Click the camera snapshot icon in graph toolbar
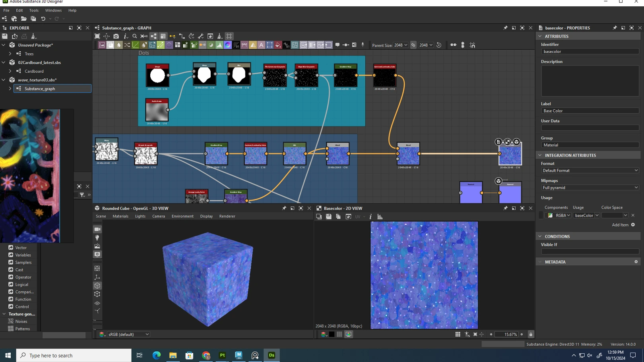 [116, 36]
